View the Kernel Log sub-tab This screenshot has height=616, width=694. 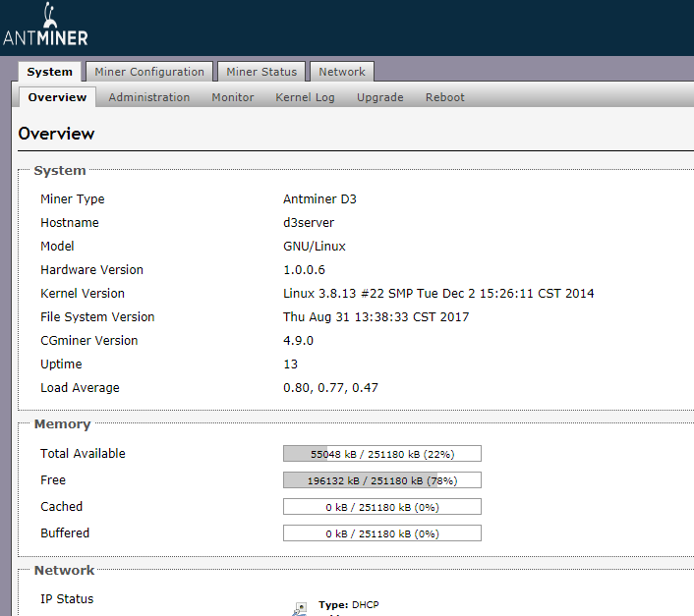coord(305,97)
